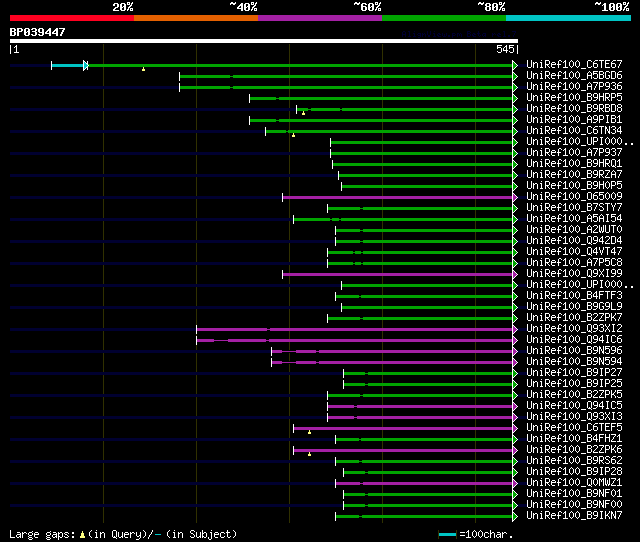Image resolution: width=640 pixels, height=542 pixels.
Task: Click the green ~80% identity legend segment
Action: tap(444, 18)
